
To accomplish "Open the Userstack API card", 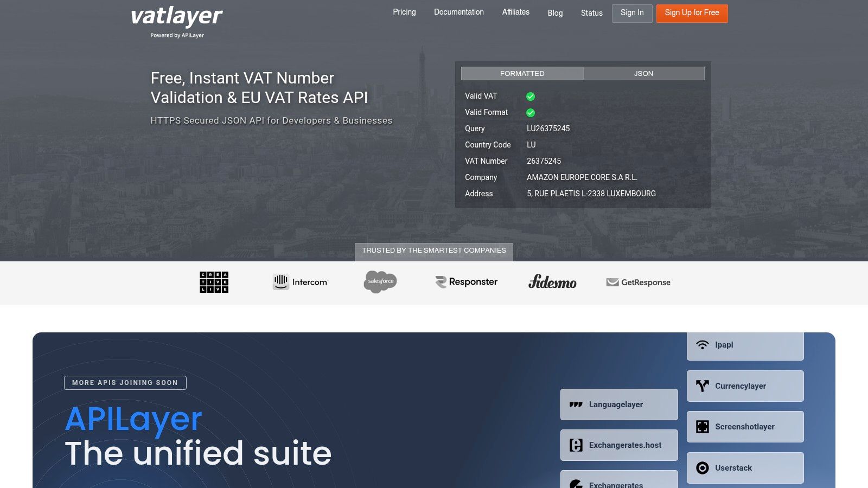I will 745,468.
